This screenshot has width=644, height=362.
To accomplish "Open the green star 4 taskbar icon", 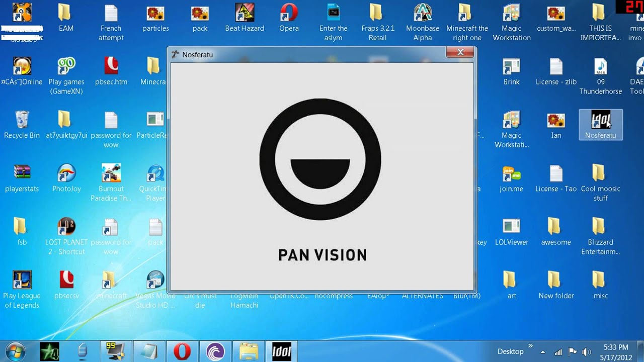I will tap(49, 351).
